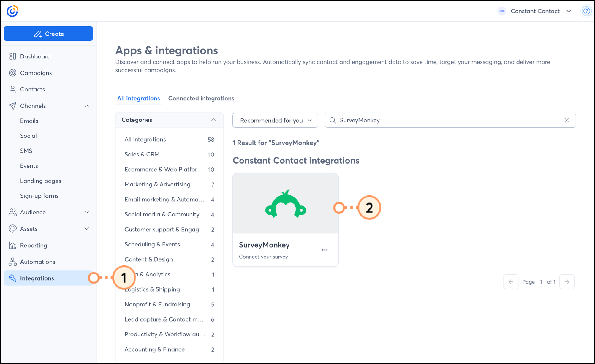
Task: Switch to Connected integrations tab
Action: click(201, 98)
